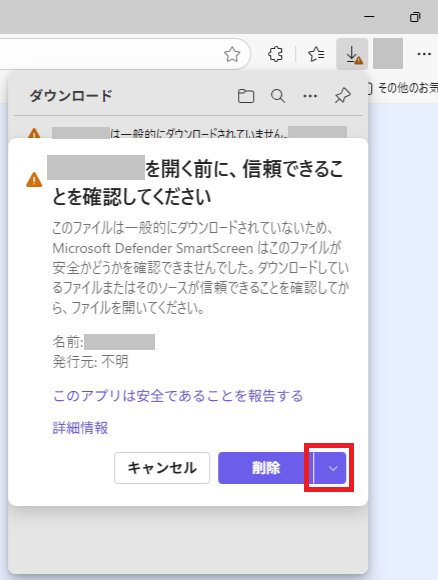This screenshot has height=580, width=438.
Task: Add this page to favorites with the star icon
Action: 232,54
